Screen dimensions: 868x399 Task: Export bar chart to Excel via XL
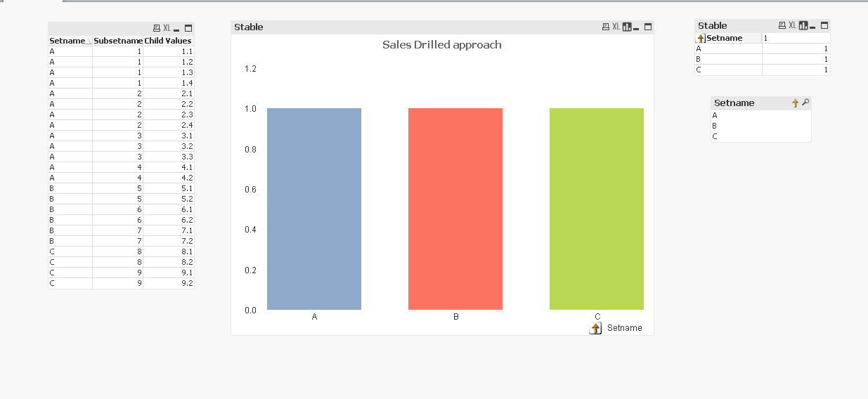point(616,27)
